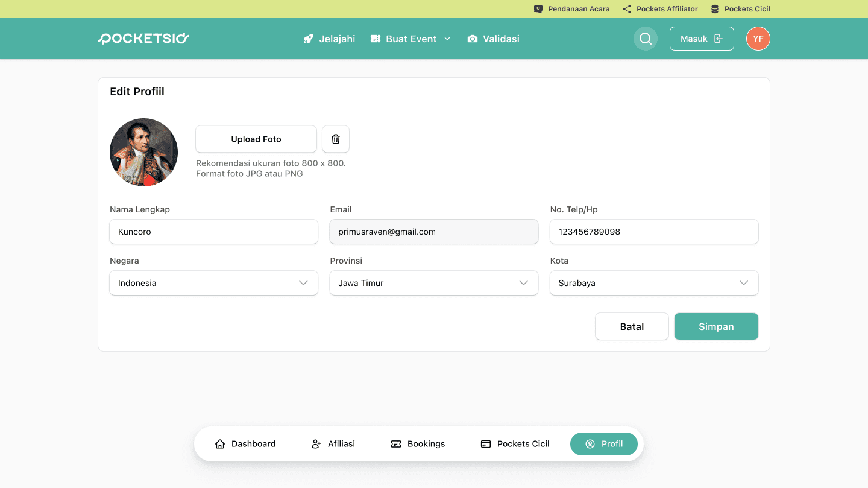Open the Jelajahi menu
Image resolution: width=868 pixels, height=488 pixels.
(x=329, y=39)
